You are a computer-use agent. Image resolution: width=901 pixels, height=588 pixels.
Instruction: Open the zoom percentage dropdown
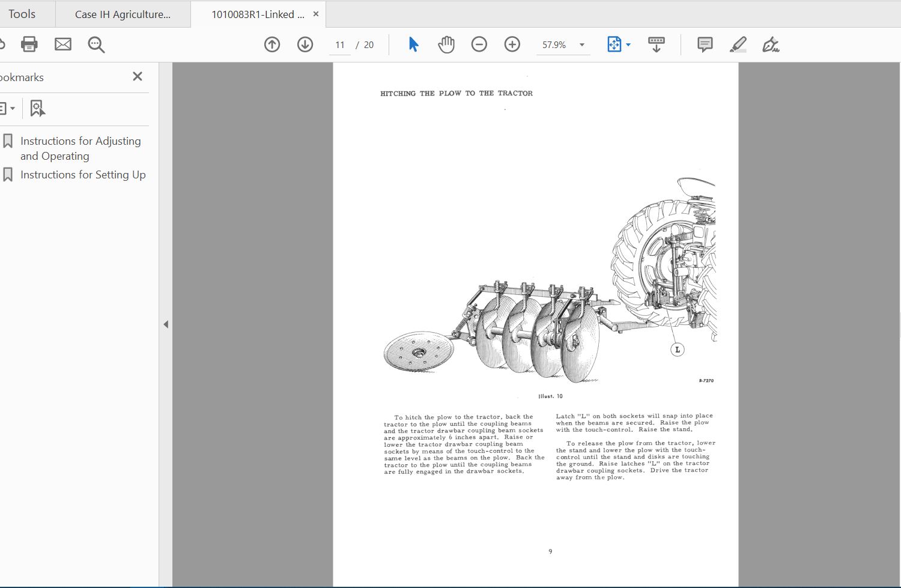581,45
